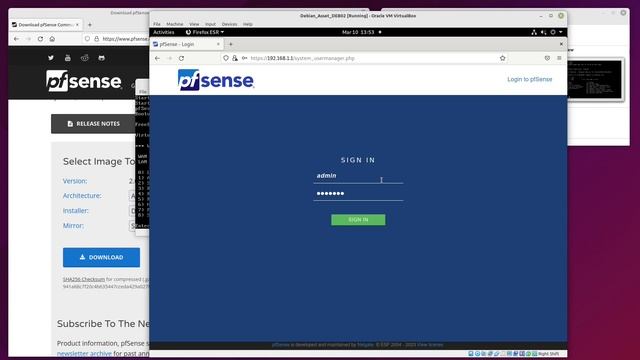The width and height of the screenshot is (640, 360).
Task: Click the power icon in GNOME top bar
Action: click(x=553, y=32)
